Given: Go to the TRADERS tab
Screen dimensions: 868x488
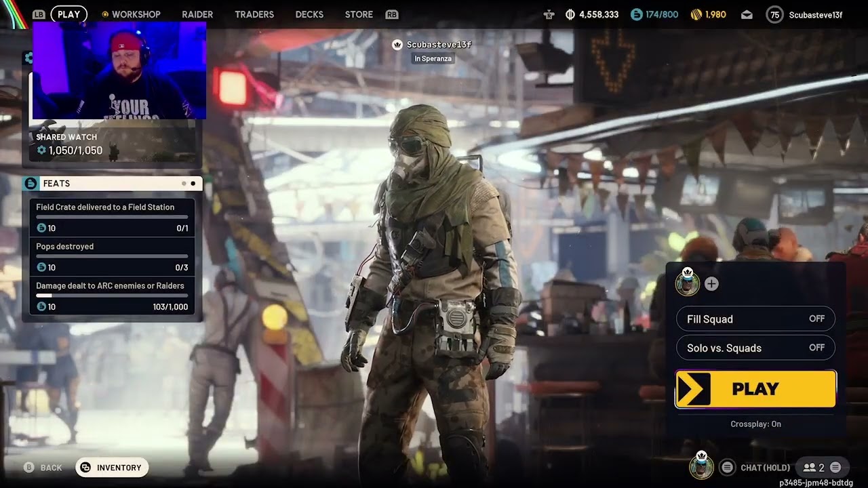Looking at the screenshot, I should pos(254,14).
